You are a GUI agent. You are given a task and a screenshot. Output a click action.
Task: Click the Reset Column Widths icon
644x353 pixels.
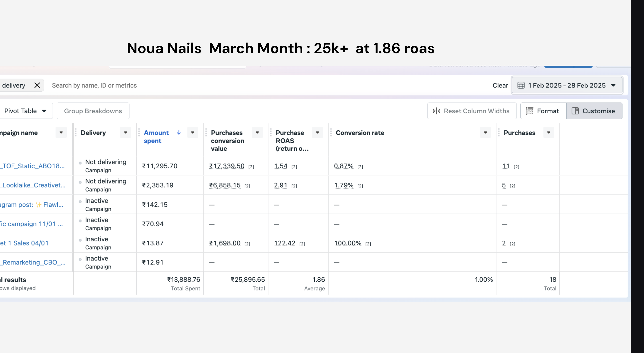click(x=436, y=111)
